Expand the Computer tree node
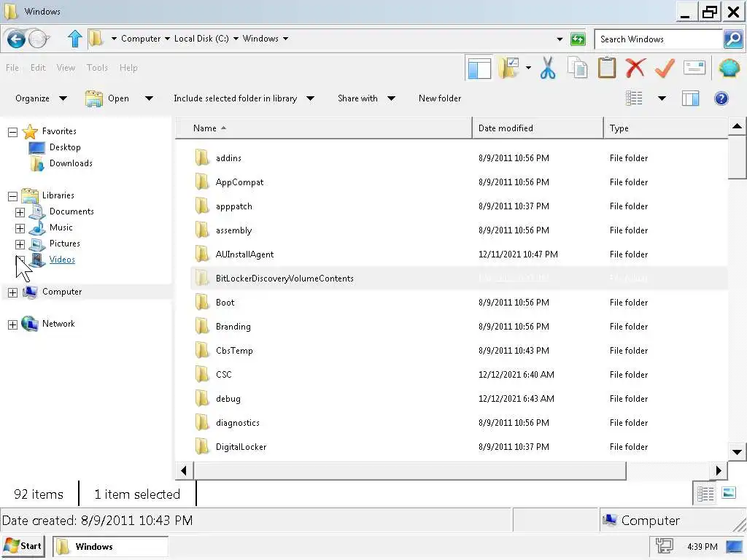Viewport: 747px width, 560px height. 13,292
